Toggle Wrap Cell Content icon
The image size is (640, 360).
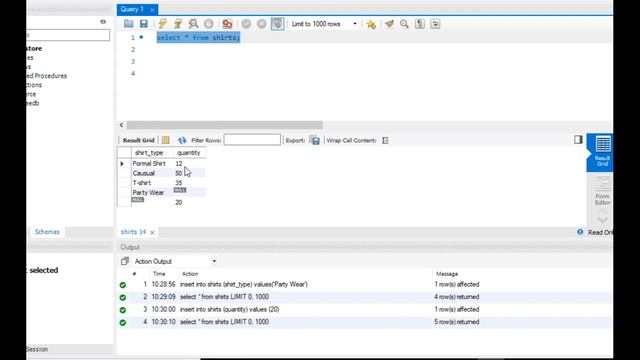(385, 140)
